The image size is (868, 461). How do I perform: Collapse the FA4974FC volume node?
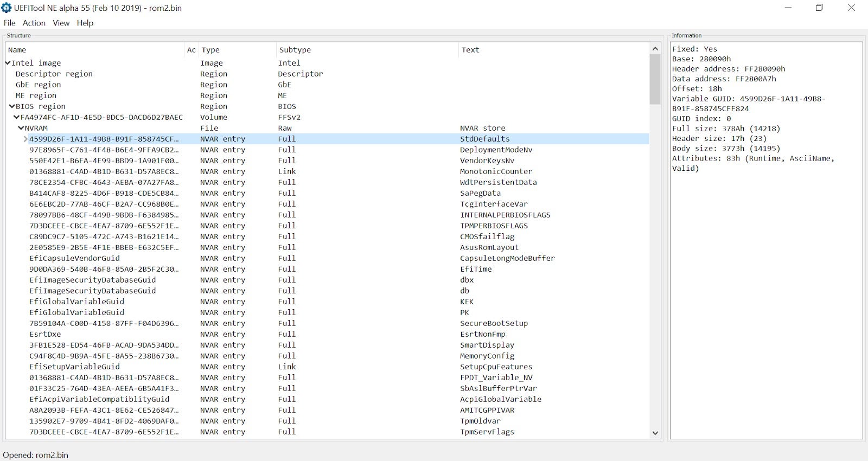[16, 117]
